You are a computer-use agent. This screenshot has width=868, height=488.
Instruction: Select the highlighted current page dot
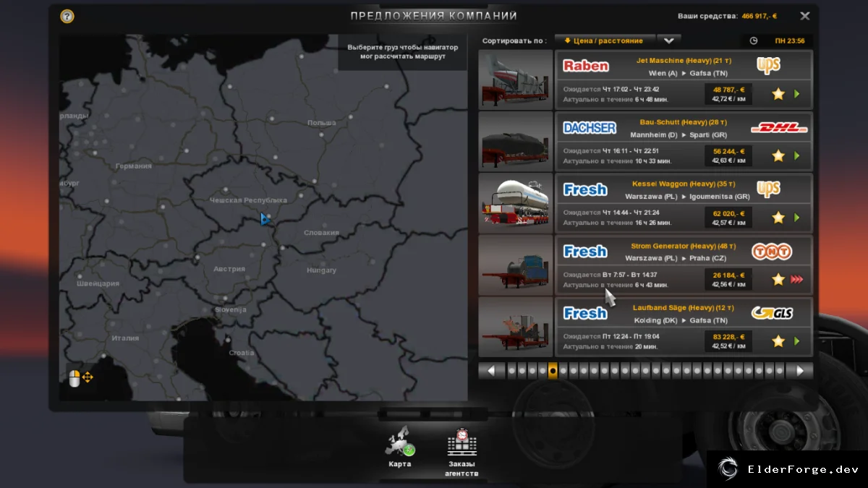tap(553, 371)
